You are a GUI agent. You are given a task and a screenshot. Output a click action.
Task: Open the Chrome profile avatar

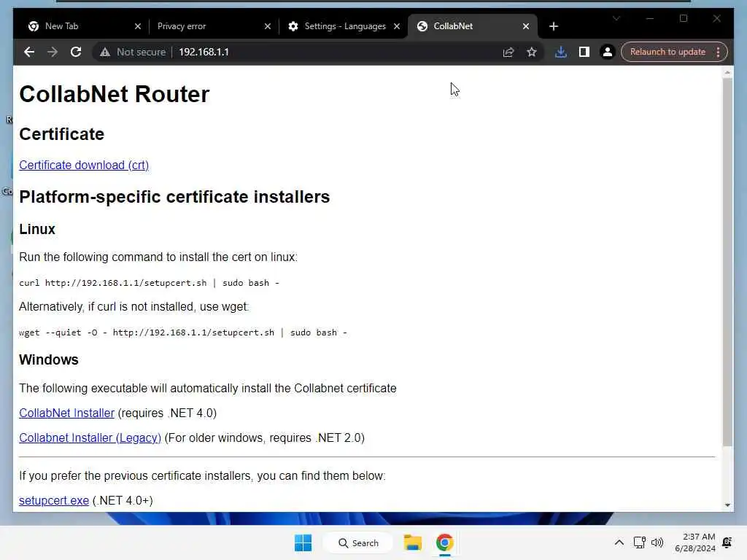(608, 52)
